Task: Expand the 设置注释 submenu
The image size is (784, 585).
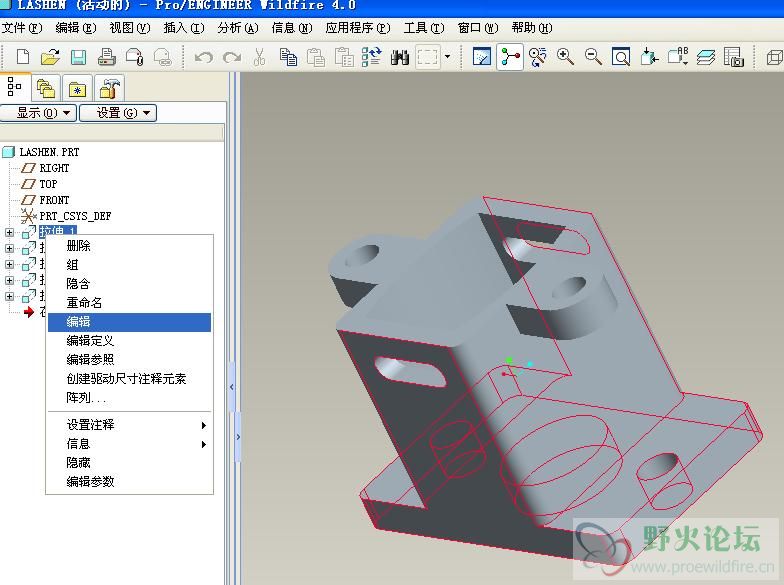Action: (130, 425)
